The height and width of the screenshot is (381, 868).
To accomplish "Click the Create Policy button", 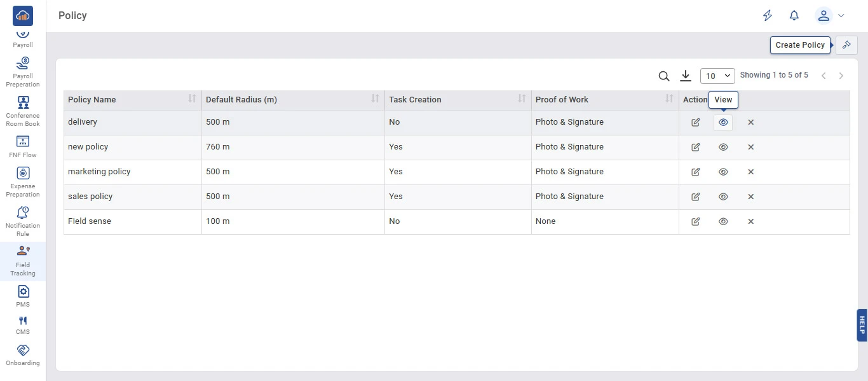I will pyautogui.click(x=800, y=45).
